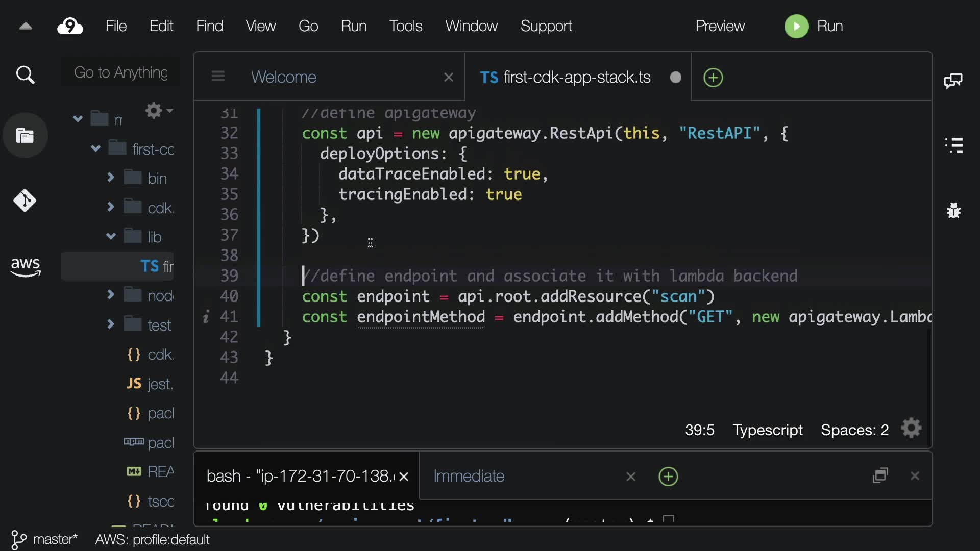Image resolution: width=980 pixels, height=551 pixels.
Task: Open the Source Control git icon
Action: click(x=25, y=201)
